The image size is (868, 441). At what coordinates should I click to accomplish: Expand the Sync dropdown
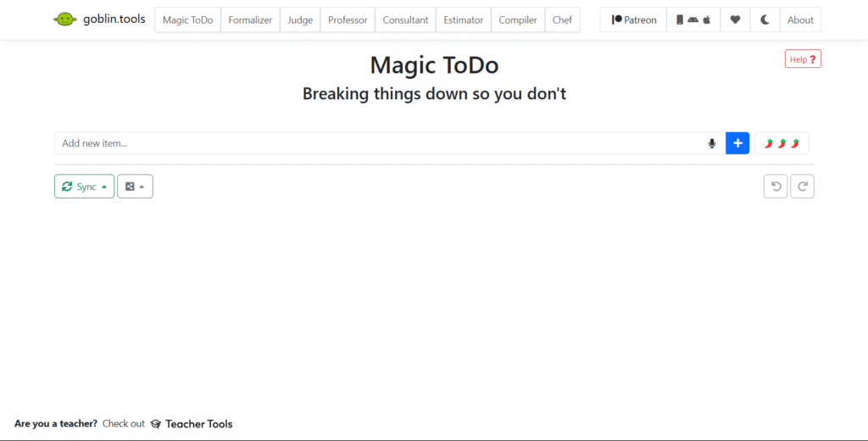pyautogui.click(x=84, y=186)
